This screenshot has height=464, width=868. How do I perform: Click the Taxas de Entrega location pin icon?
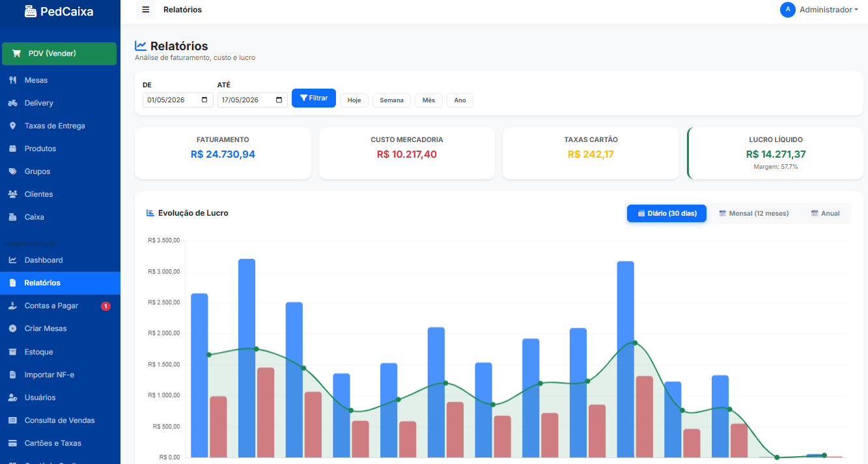point(12,126)
